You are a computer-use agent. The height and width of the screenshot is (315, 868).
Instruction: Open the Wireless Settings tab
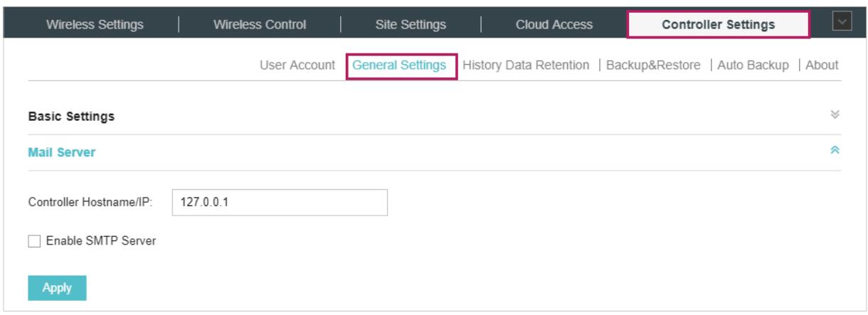[x=95, y=25]
